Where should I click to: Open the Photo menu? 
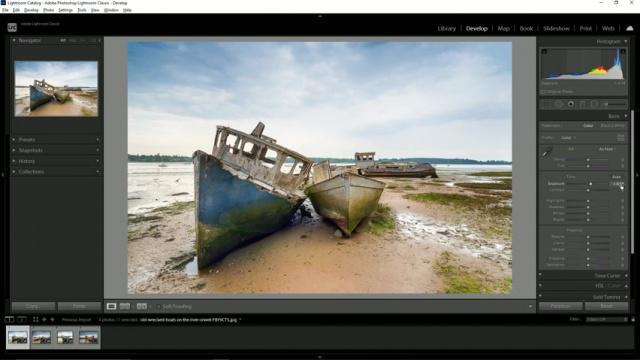(x=49, y=10)
